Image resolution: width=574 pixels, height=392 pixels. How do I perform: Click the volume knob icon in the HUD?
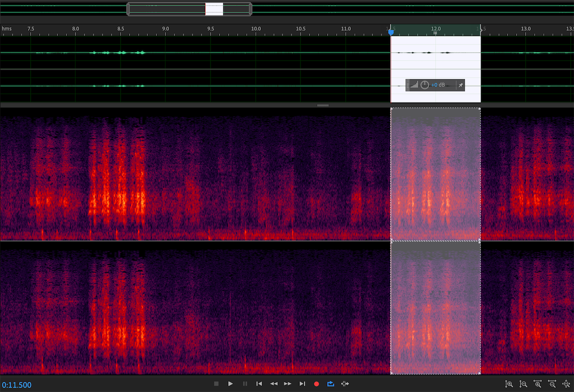[x=424, y=86]
